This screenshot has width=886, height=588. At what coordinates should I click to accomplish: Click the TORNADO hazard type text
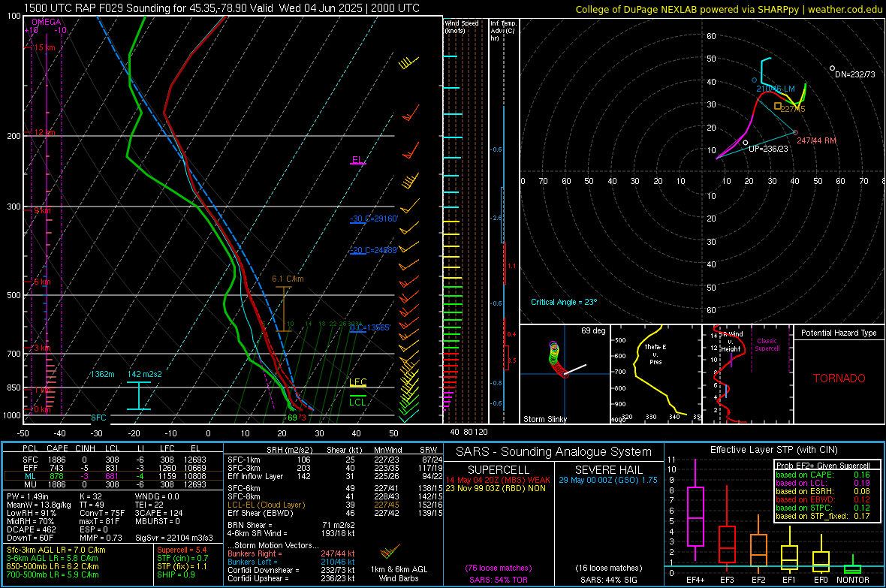839,378
